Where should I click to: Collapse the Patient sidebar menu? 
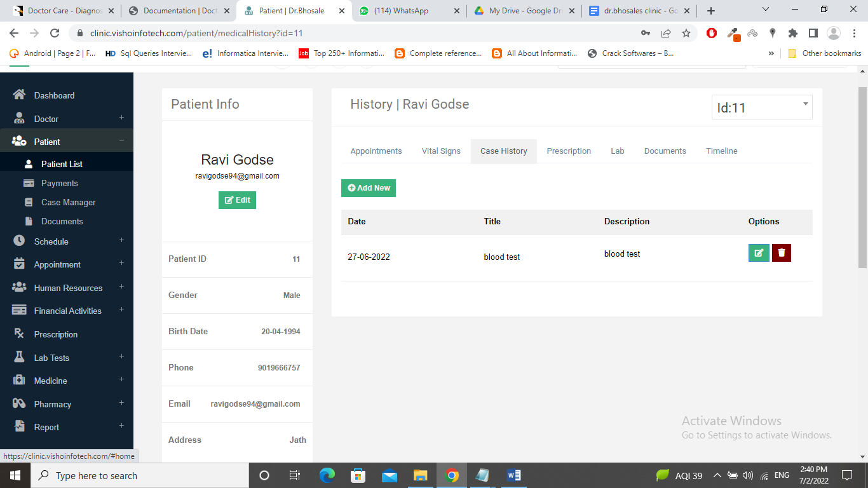point(121,141)
